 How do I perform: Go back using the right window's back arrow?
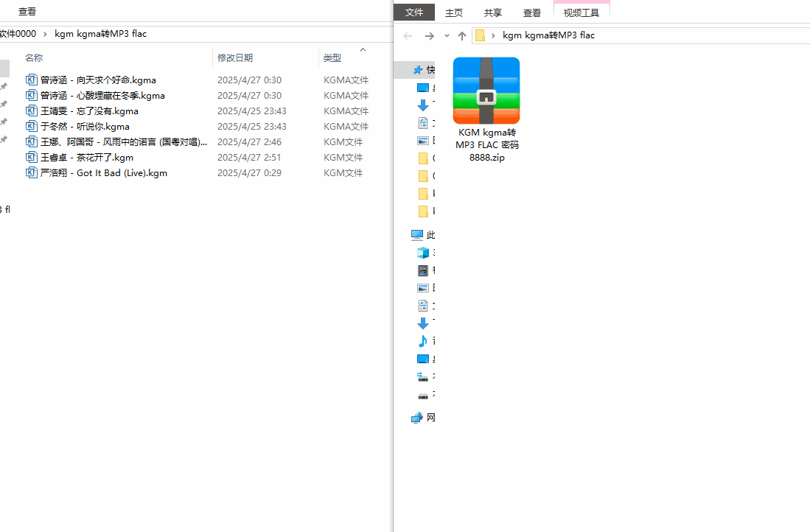pos(408,35)
